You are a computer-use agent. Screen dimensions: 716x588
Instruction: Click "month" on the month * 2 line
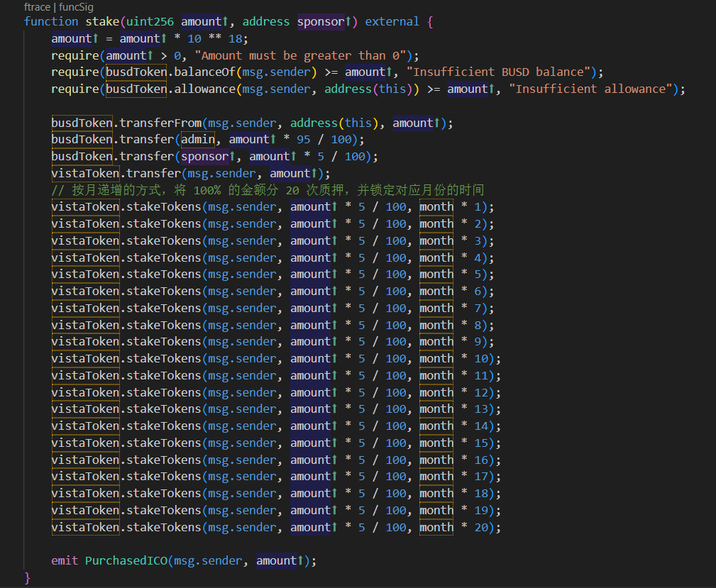(x=436, y=223)
